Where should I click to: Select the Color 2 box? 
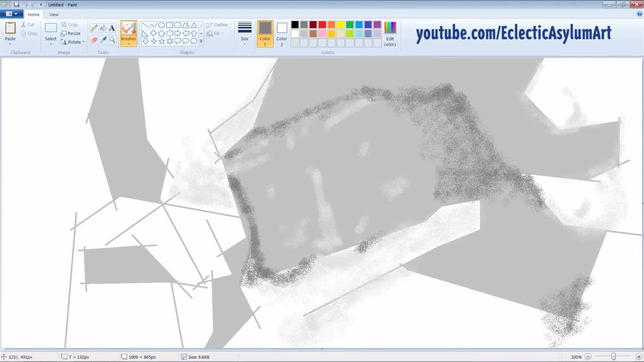pyautogui.click(x=282, y=34)
